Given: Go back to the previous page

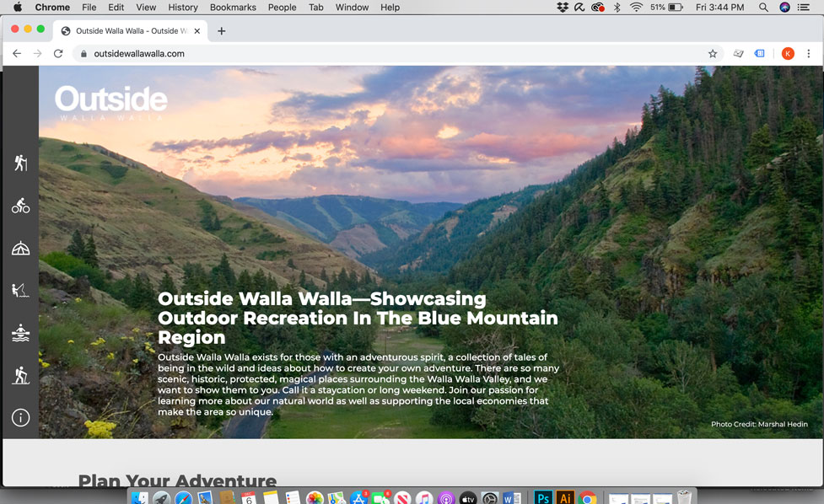Looking at the screenshot, I should coord(17,54).
